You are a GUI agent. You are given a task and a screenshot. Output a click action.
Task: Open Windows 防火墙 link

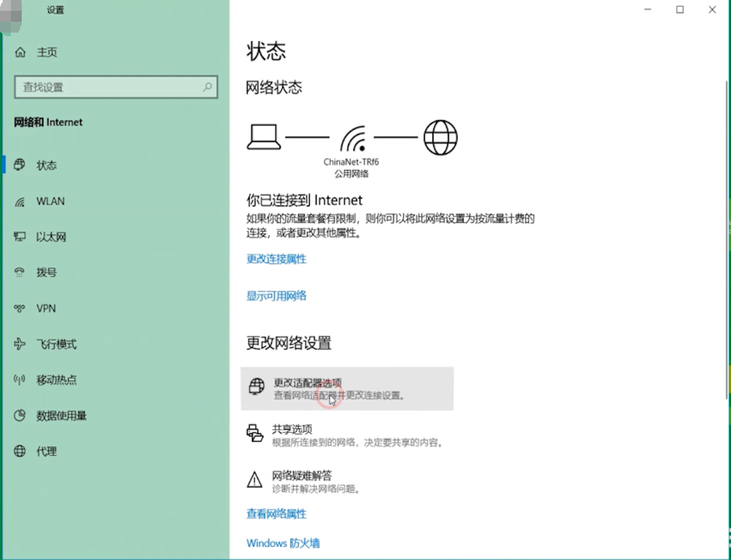pos(283,543)
